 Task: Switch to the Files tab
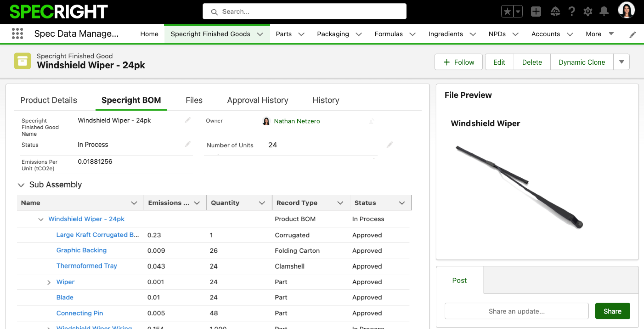(x=194, y=100)
